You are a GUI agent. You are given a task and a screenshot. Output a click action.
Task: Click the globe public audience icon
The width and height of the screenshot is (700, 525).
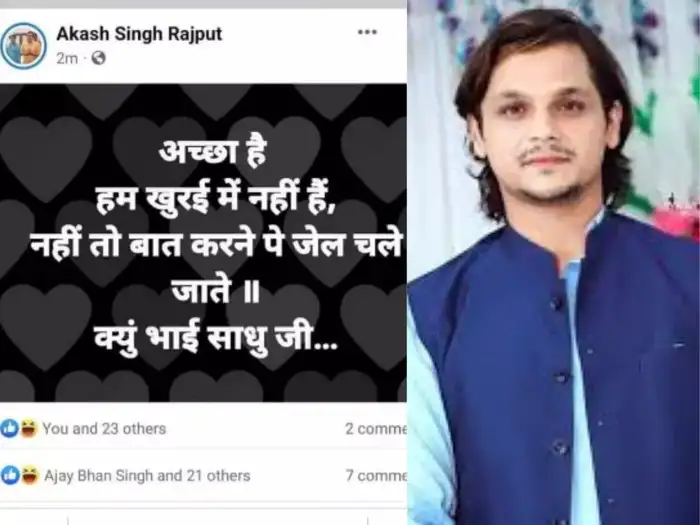tap(99, 58)
